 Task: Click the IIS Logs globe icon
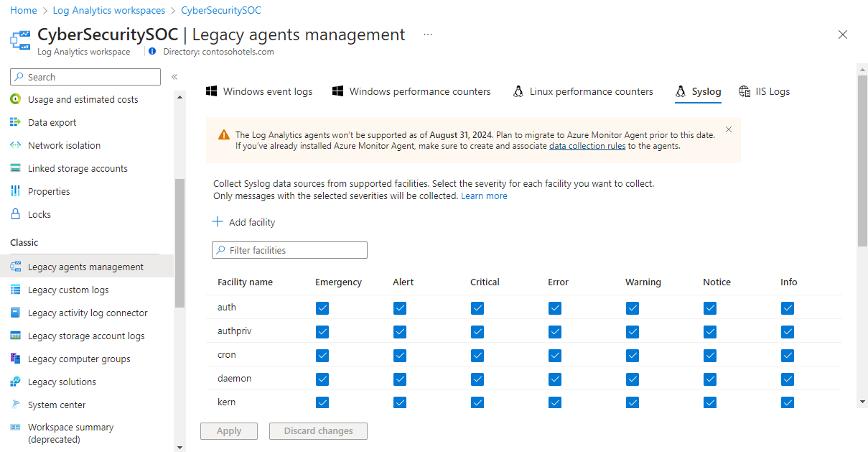coord(745,91)
